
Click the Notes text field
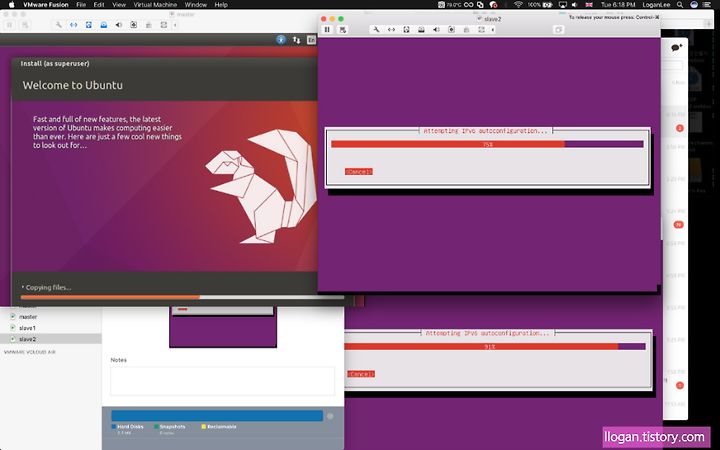click(222, 381)
